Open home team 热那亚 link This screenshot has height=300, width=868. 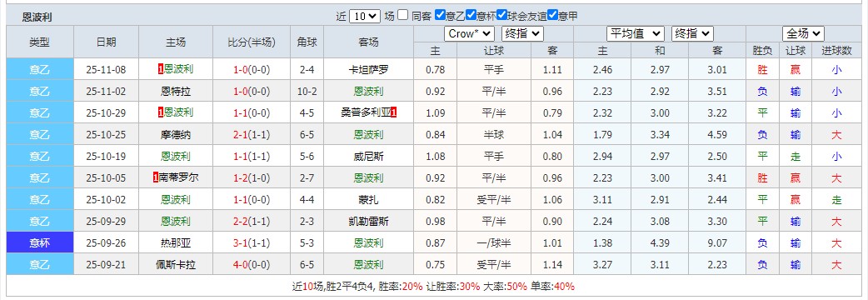point(176,243)
